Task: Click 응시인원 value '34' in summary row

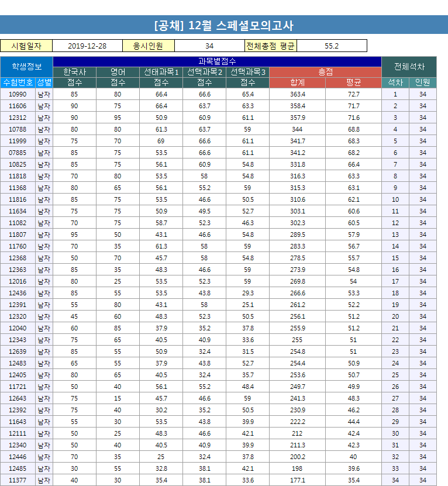Action: pyautogui.click(x=209, y=46)
